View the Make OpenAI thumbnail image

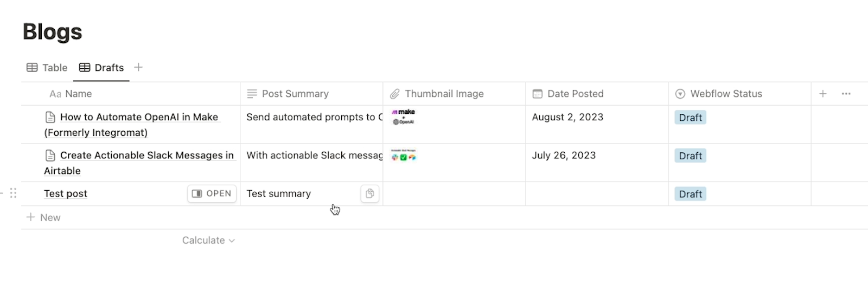tap(403, 117)
